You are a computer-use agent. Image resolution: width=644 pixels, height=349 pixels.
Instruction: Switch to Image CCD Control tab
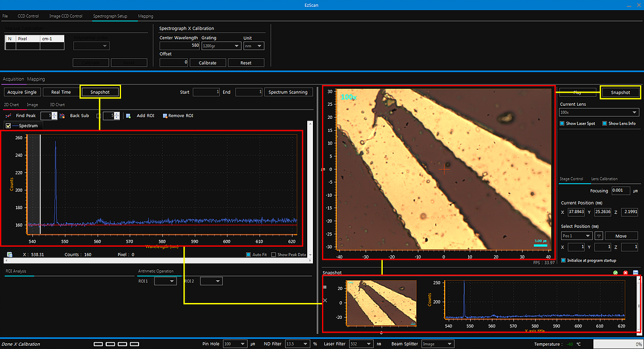pos(66,16)
